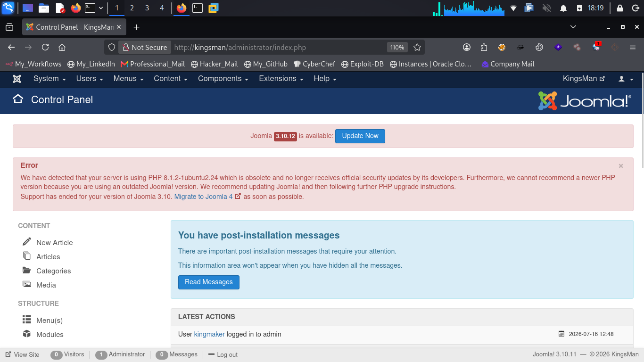Expand the Content dropdown
The width and height of the screenshot is (644, 362).
pos(171,79)
